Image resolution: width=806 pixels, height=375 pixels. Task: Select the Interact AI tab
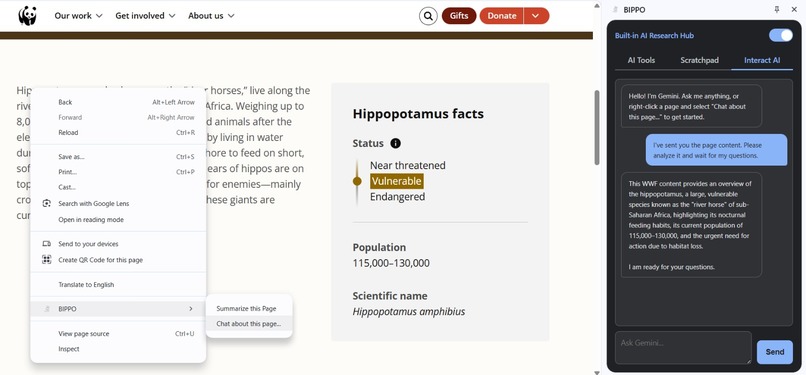coord(762,60)
